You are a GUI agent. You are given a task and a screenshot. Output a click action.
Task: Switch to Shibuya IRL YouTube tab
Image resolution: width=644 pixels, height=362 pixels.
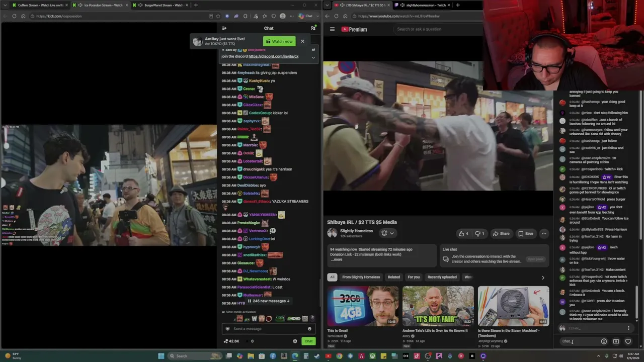pos(363,5)
